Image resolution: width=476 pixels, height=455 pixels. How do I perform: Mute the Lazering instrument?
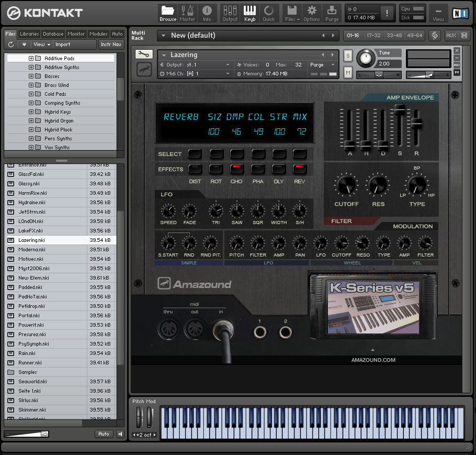348,72
